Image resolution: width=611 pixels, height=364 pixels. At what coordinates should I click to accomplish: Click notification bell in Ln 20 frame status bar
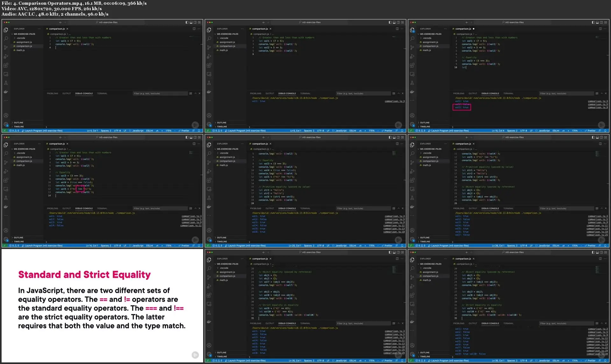(x=402, y=246)
